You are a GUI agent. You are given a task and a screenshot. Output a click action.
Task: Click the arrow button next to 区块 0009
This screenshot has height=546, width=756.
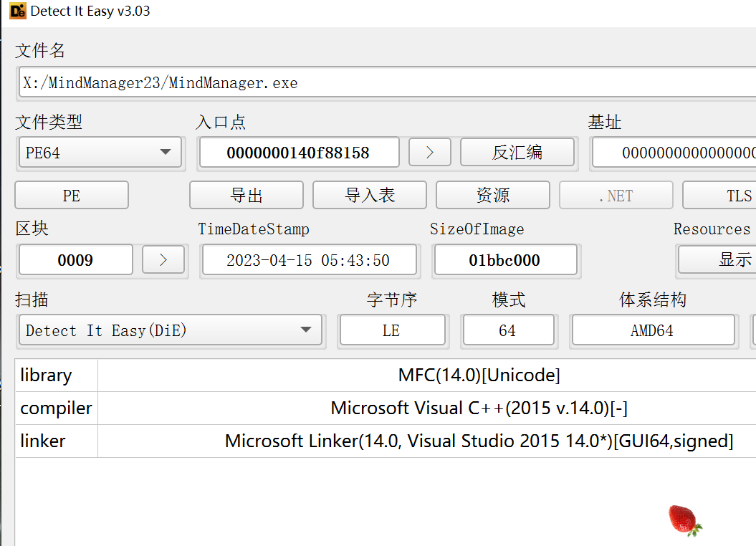coord(163,260)
